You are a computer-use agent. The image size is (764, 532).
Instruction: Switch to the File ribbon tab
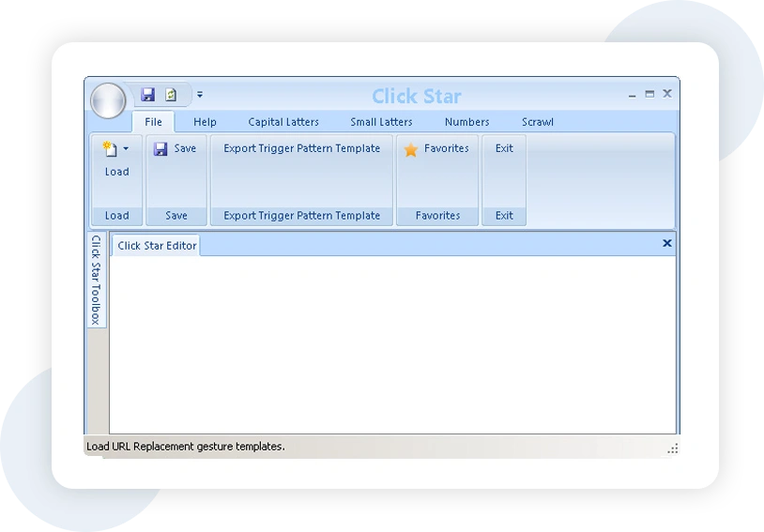(153, 122)
